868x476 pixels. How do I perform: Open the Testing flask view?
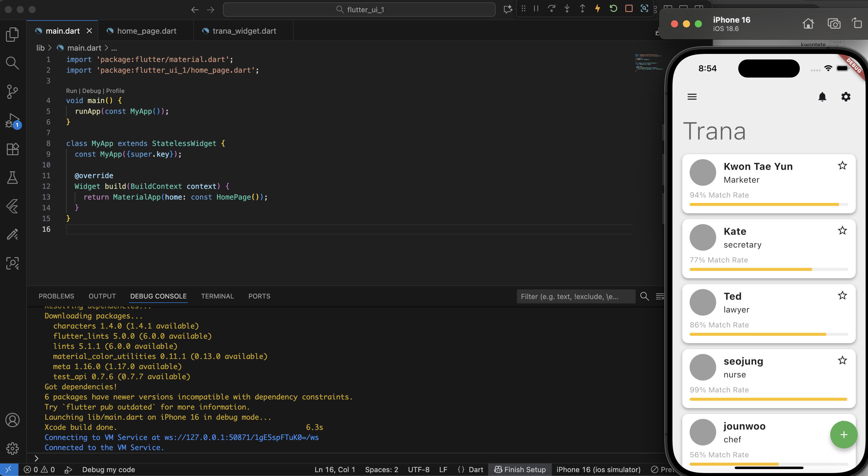tap(13, 178)
